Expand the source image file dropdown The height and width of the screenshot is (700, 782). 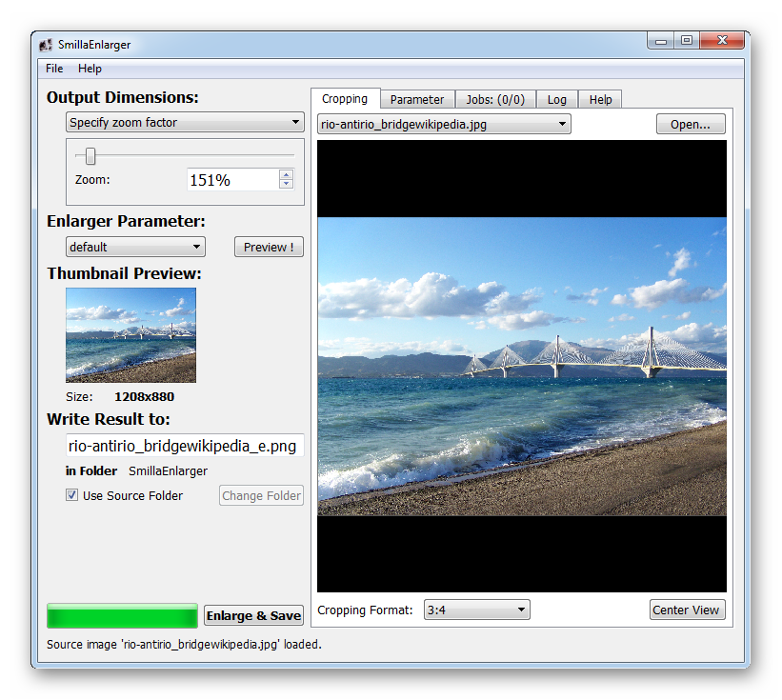[444, 124]
